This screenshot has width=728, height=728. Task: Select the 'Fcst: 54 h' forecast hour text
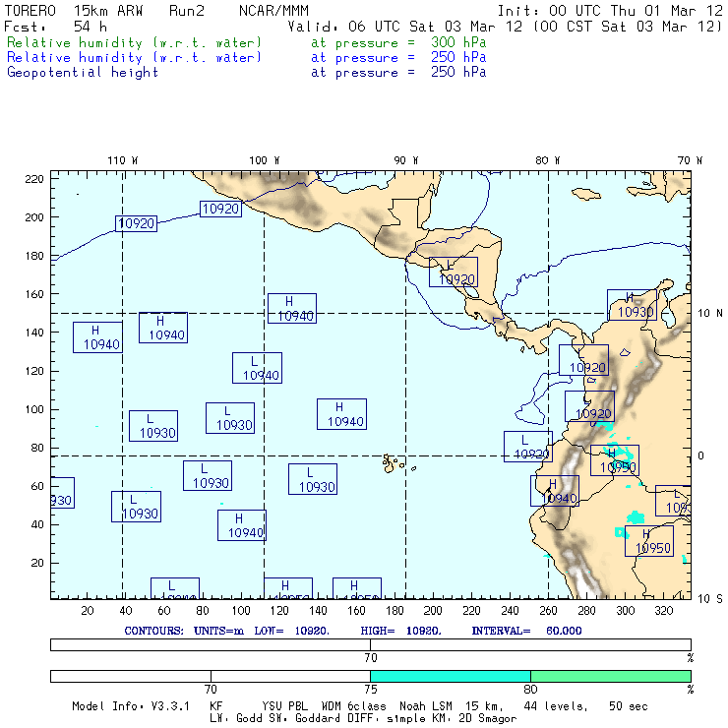click(x=55, y=27)
